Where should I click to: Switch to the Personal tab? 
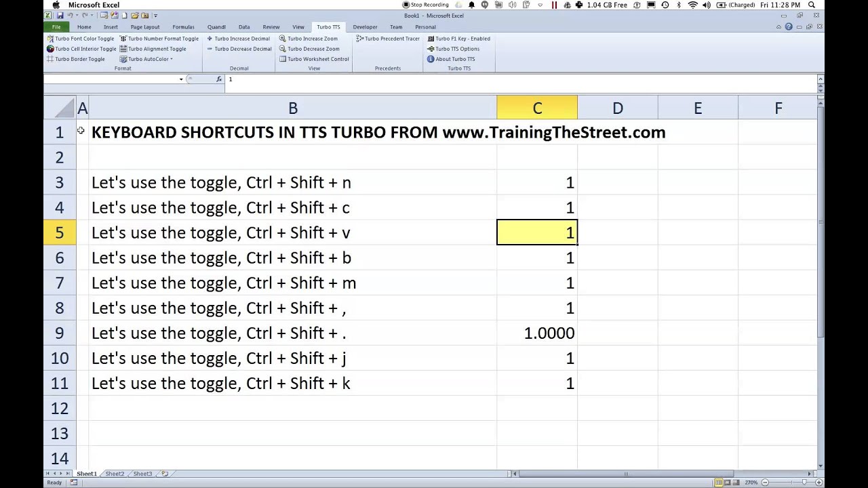point(425,27)
